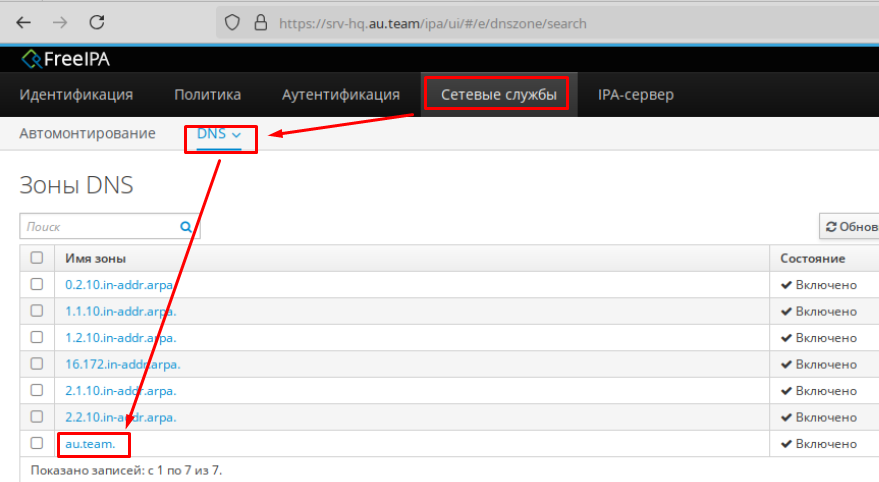
Task: Tick the checkbox for 16.172.in-addr.arpa.
Action: [37, 364]
